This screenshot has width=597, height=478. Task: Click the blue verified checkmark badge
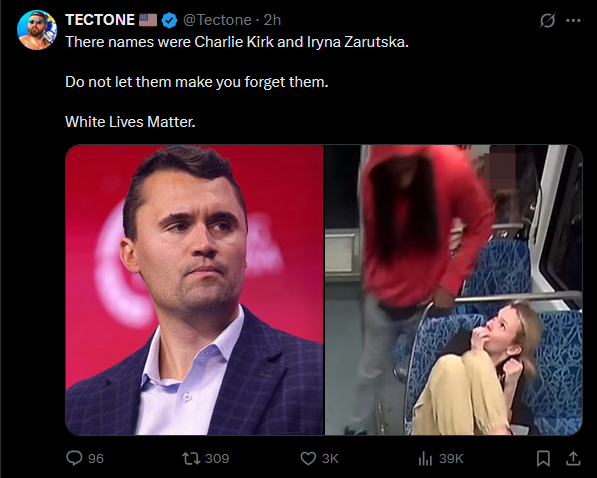(x=169, y=20)
